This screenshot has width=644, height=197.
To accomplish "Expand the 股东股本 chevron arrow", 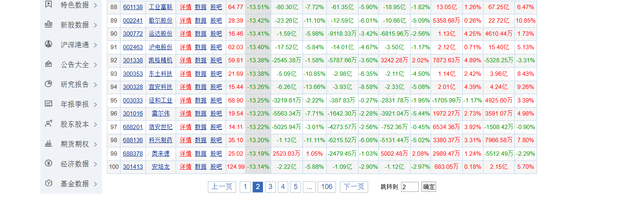I will tap(95, 124).
